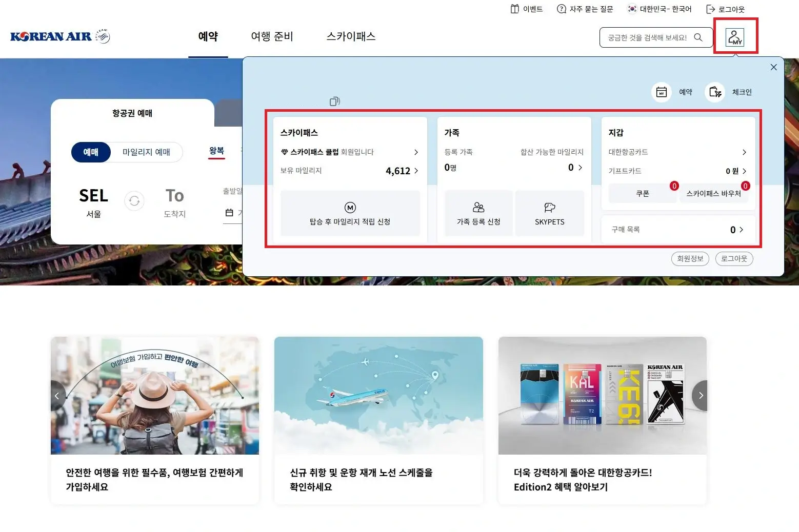Screen dimensions: 799x532
Task: Expand 구매 목록 row
Action: pos(677,230)
